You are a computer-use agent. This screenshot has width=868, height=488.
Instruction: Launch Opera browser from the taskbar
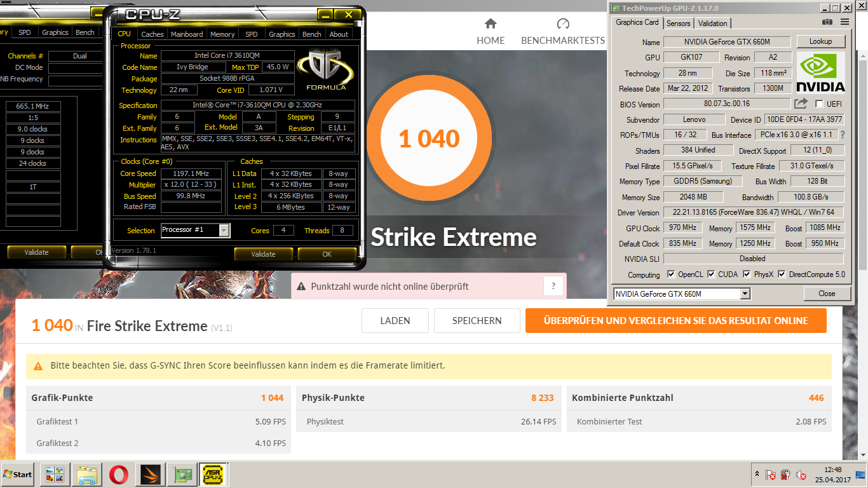click(x=118, y=475)
